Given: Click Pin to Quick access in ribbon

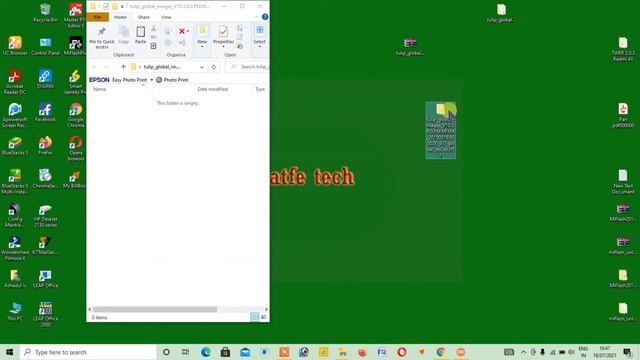Looking at the screenshot, I should (102, 38).
